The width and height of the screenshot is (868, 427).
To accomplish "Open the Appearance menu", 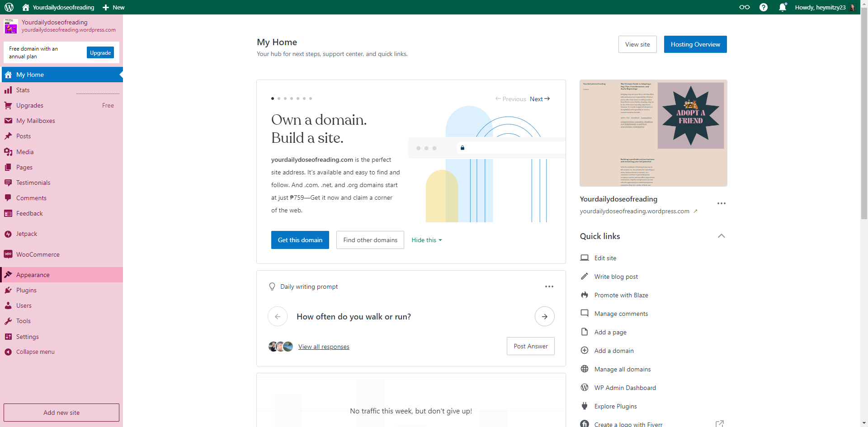I will pyautogui.click(x=61, y=275).
